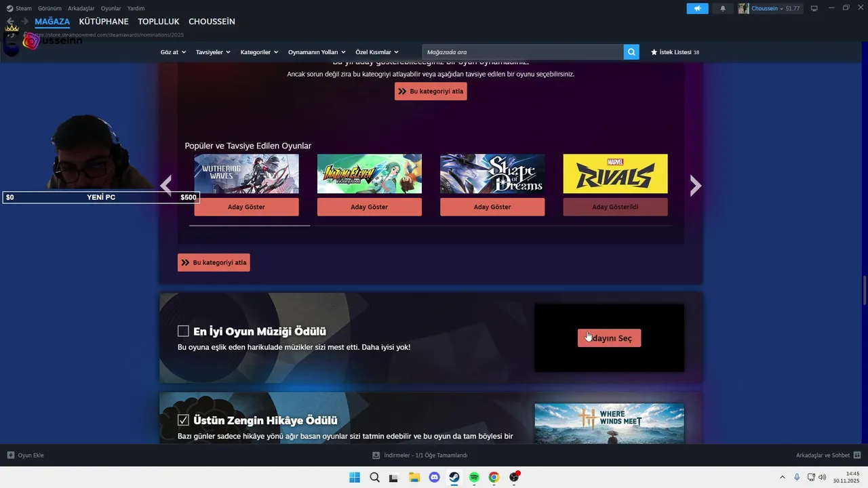Click the microphone tray icon
This screenshot has width=868, height=488.
pyautogui.click(x=797, y=477)
